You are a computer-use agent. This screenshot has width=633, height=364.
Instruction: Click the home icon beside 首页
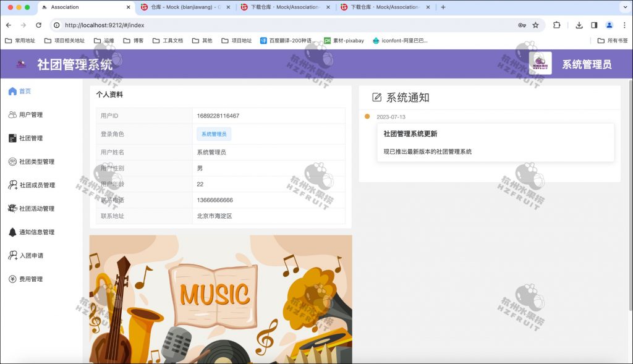point(13,91)
